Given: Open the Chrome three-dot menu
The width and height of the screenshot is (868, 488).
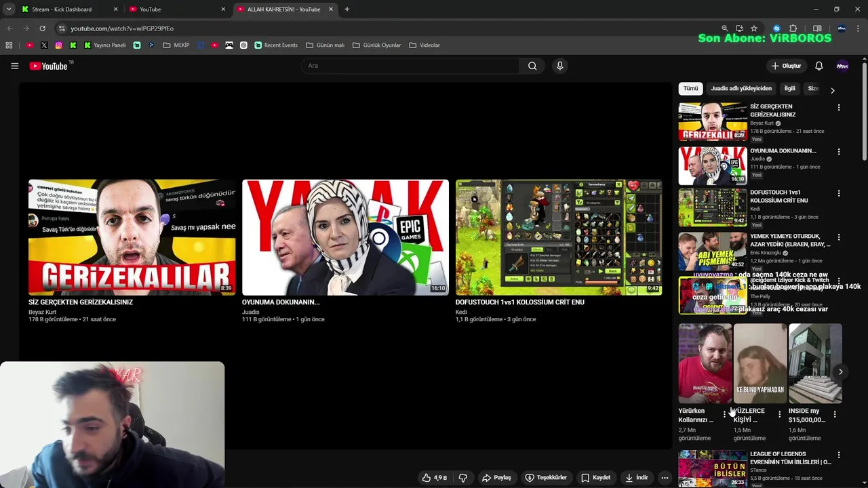Looking at the screenshot, I should [856, 28].
